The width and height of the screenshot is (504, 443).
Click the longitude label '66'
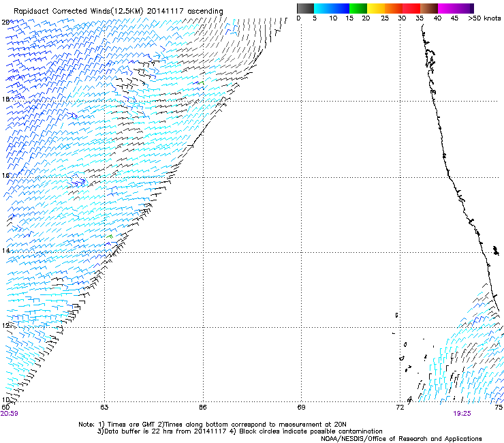(202, 408)
